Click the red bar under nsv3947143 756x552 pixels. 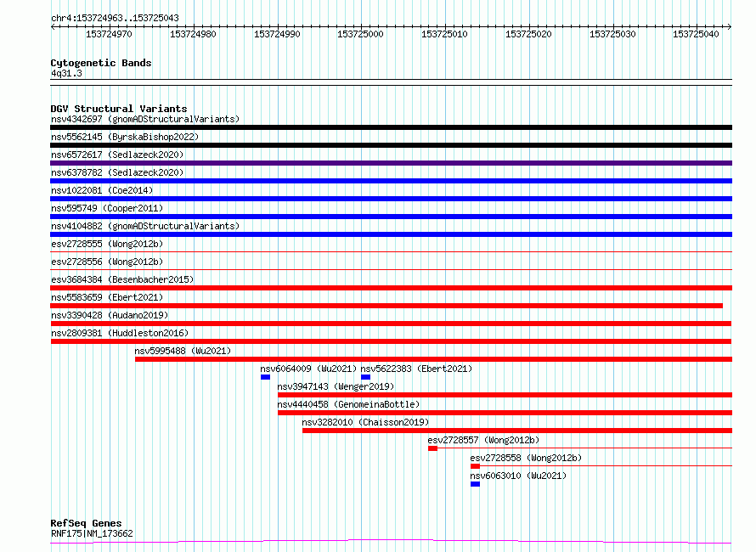[x=505, y=395]
